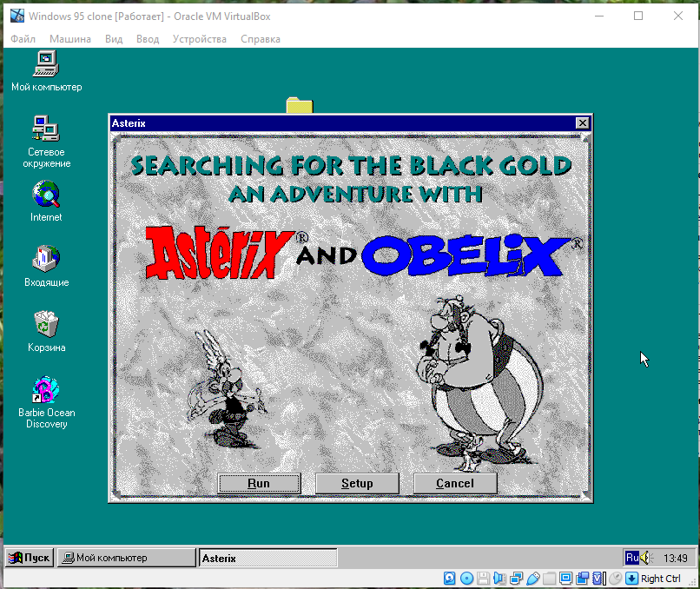Screen dimensions: 700x589
Task: Click the VirtualBox network adapters icon
Action: (x=516, y=579)
